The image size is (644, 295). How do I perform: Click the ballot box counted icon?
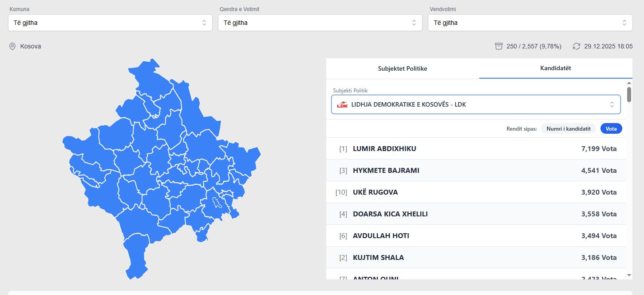(x=499, y=46)
